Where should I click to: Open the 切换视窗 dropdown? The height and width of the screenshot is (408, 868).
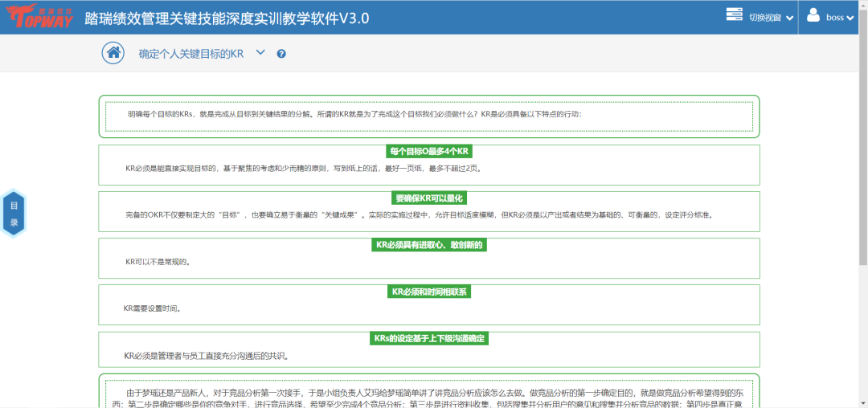(x=771, y=18)
